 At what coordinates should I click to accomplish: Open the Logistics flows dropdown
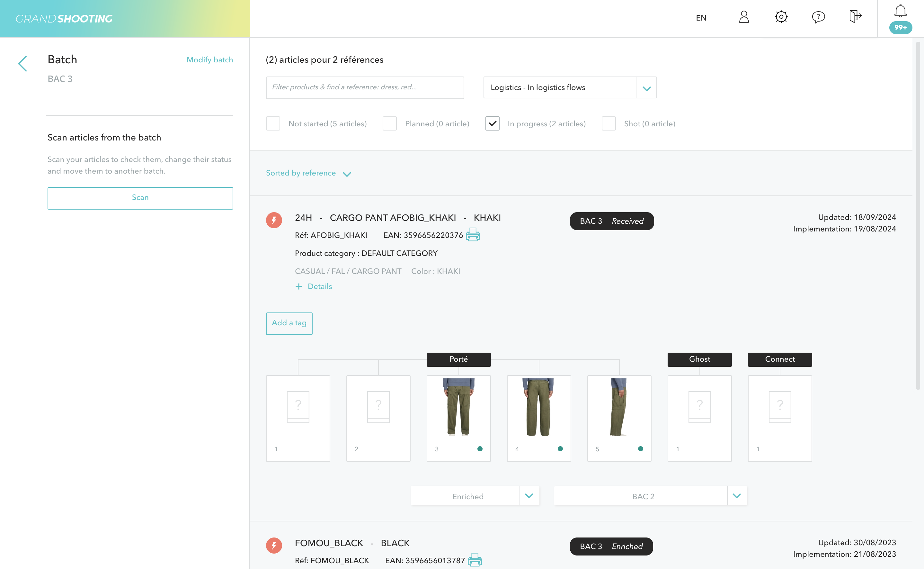point(646,88)
